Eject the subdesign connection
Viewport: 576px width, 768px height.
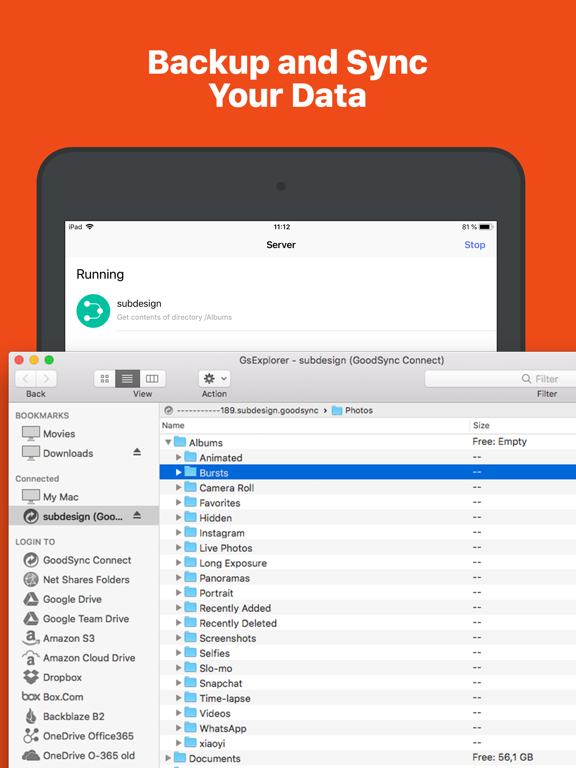(137, 515)
